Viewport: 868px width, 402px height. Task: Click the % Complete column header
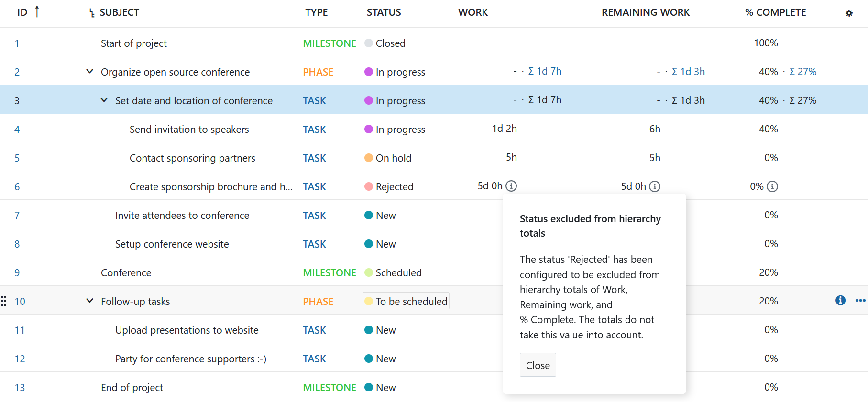775,12
